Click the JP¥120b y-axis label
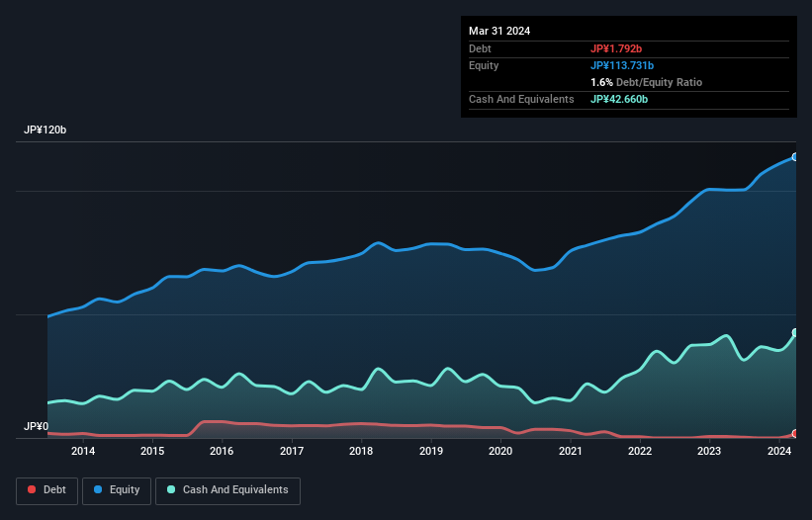This screenshot has height=520, width=812. [45, 130]
